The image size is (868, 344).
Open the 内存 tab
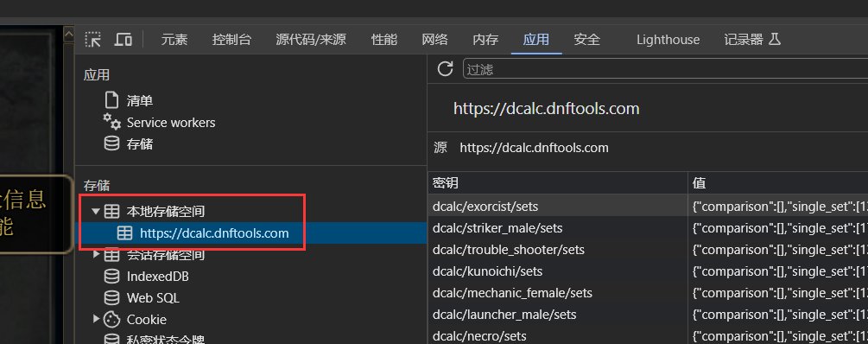click(x=485, y=40)
